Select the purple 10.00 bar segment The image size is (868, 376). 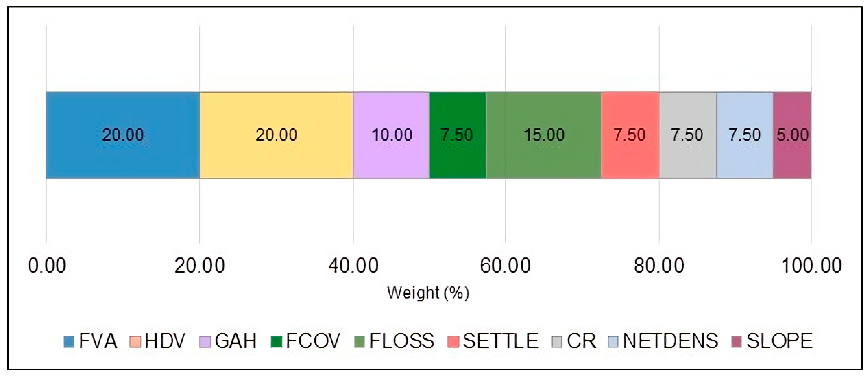point(391,135)
